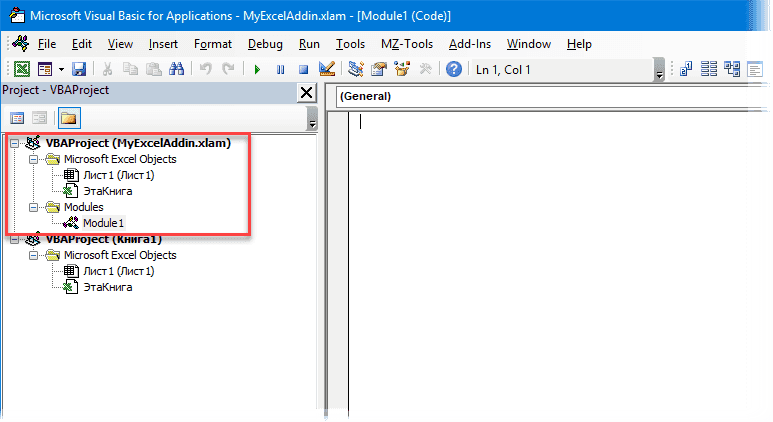Click the Cut scissors icon

coord(107,69)
